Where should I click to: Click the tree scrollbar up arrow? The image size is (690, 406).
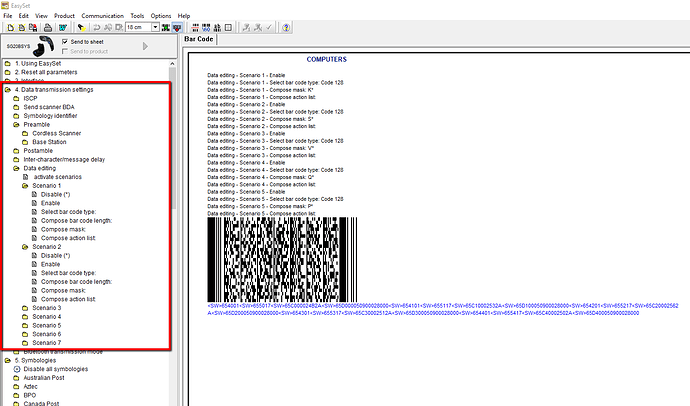coord(172,64)
